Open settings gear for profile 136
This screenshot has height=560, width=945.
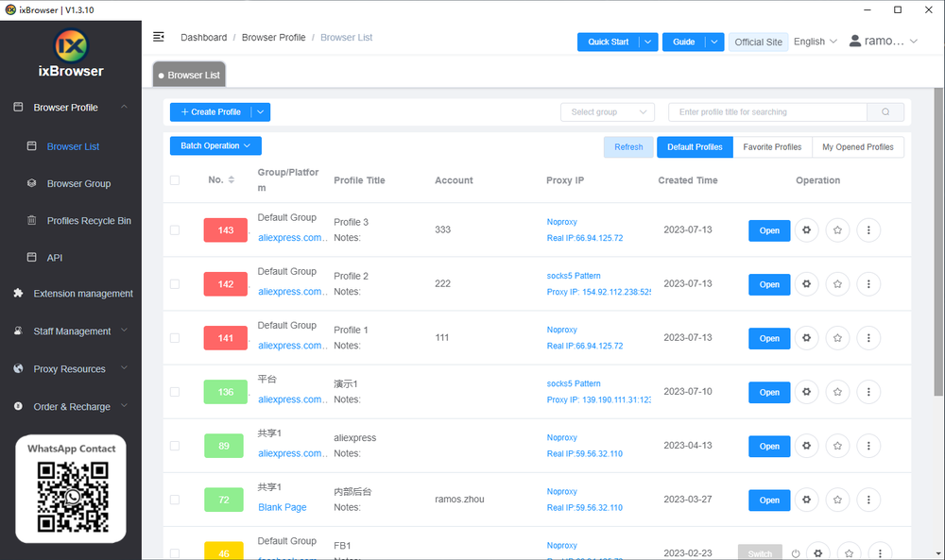[806, 392]
